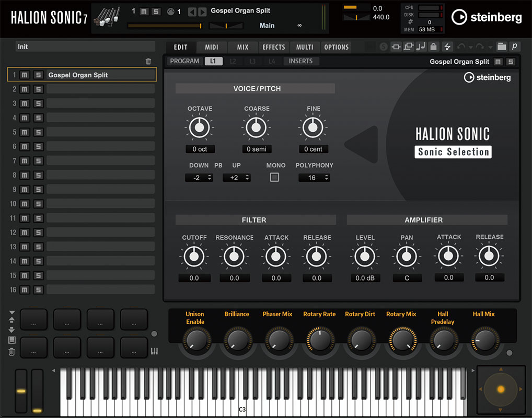Open the Init multi preset selector

click(85, 47)
